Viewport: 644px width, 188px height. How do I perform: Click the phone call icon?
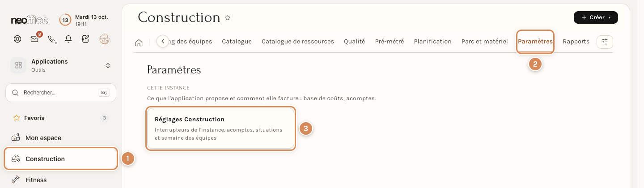[x=51, y=39]
